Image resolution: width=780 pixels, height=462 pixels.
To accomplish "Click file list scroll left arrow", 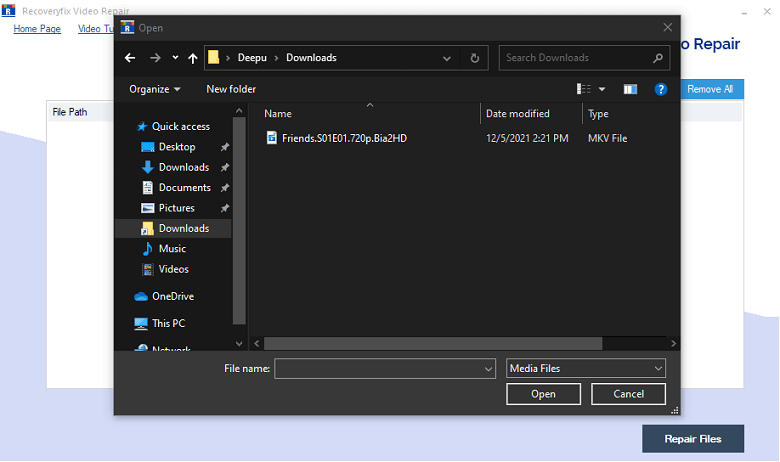I will pos(257,343).
